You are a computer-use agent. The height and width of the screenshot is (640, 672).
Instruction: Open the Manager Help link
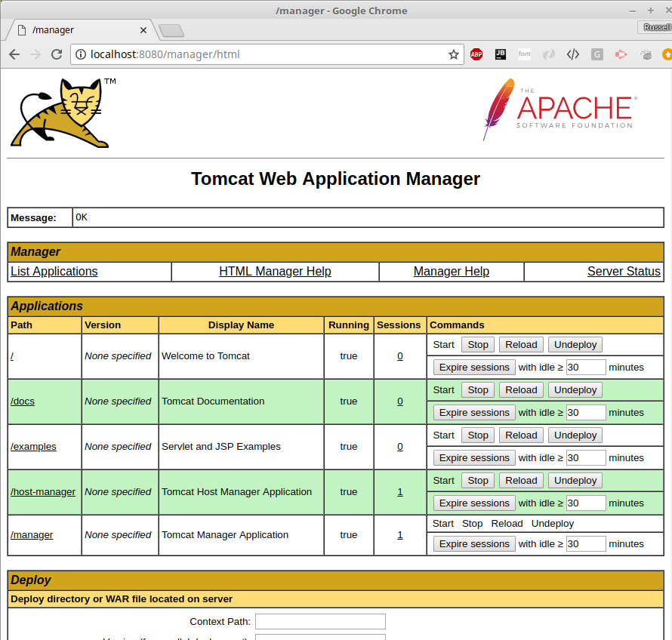[452, 271]
